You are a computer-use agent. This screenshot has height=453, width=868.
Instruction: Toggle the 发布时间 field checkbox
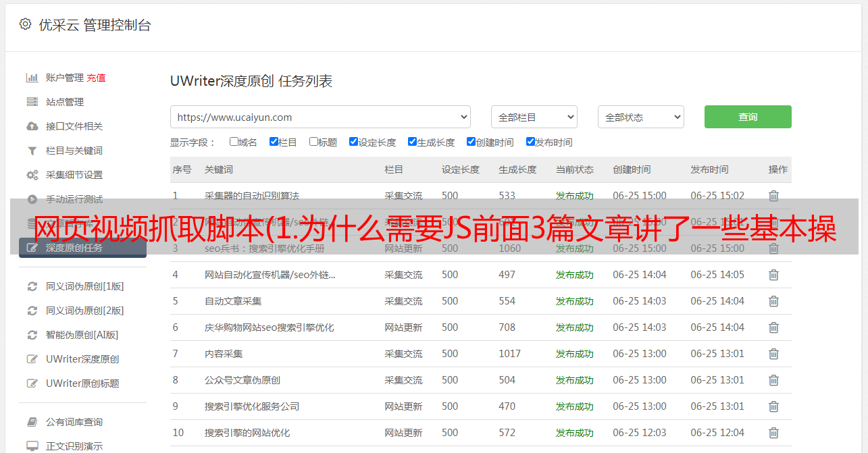pyautogui.click(x=530, y=142)
